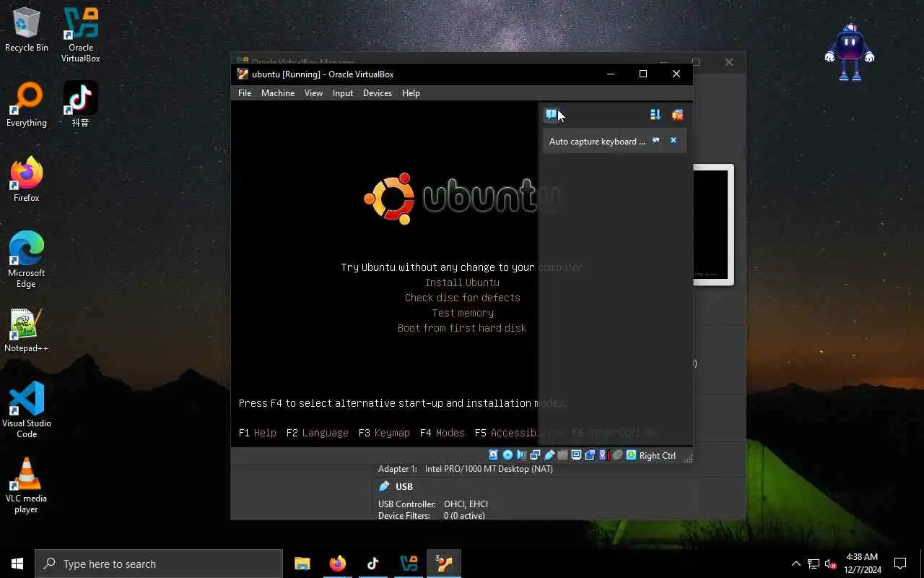Click the running ubuntu VM taskbar button
The width and height of the screenshot is (924, 578).
[444, 564]
